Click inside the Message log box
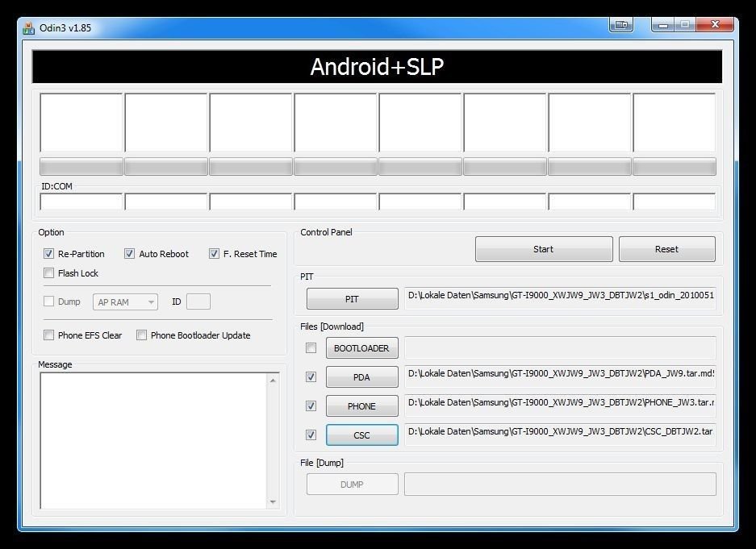The image size is (756, 549). 153,440
